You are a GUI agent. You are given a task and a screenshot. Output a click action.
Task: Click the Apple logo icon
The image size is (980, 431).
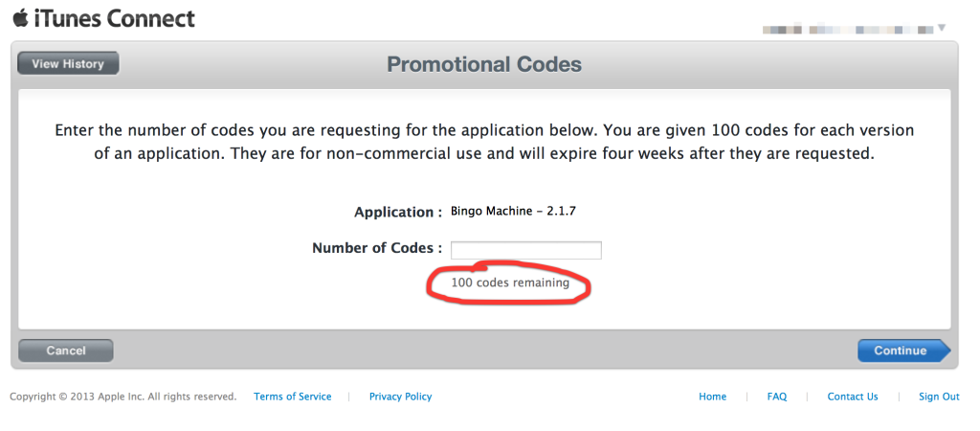(20, 17)
